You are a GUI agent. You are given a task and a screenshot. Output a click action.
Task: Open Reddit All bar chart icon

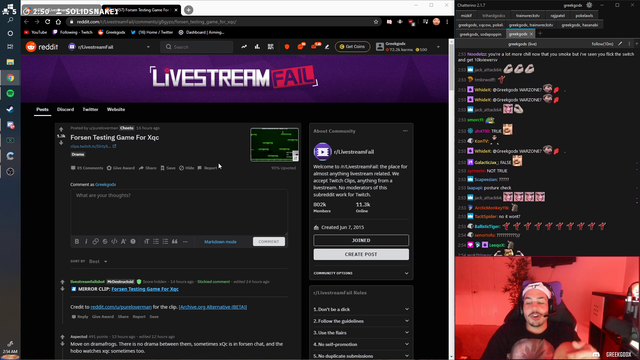pyautogui.click(x=257, y=47)
